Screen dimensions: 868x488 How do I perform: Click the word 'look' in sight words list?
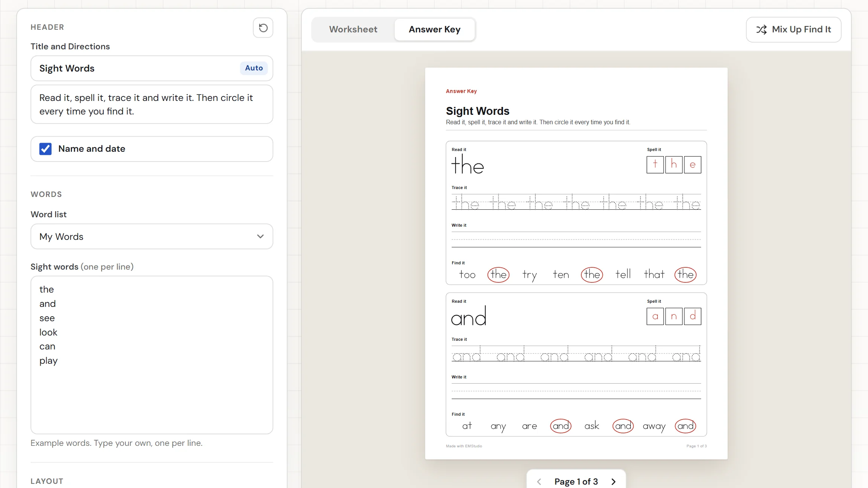click(x=48, y=332)
